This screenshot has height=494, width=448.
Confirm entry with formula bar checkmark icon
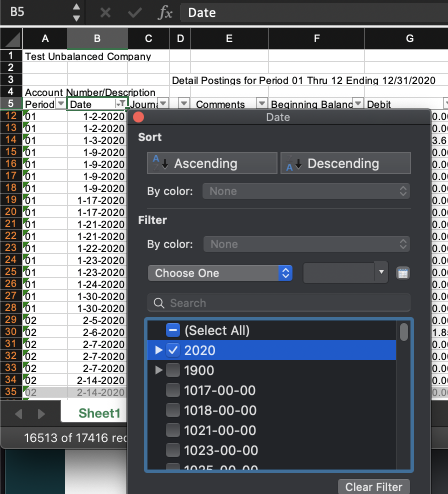(x=135, y=13)
